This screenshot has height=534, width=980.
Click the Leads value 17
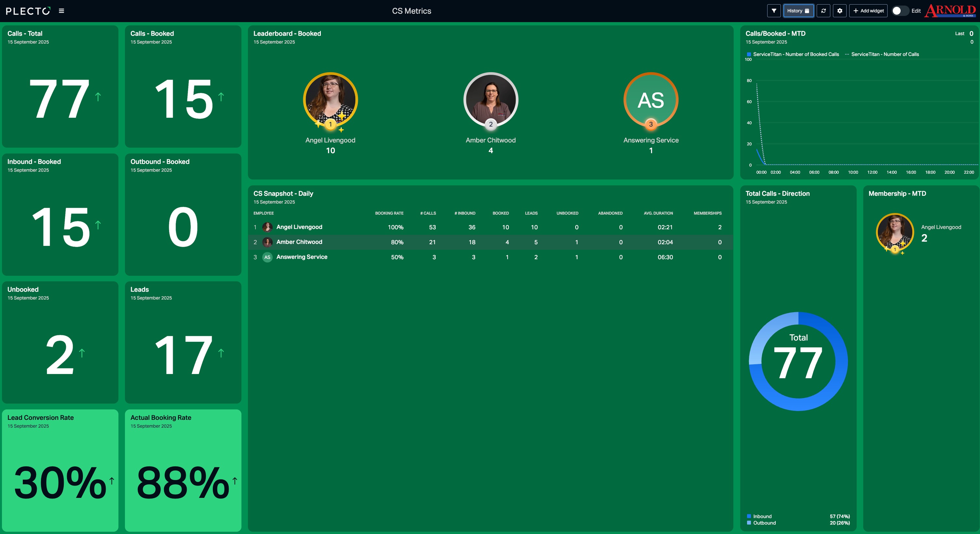coord(184,355)
